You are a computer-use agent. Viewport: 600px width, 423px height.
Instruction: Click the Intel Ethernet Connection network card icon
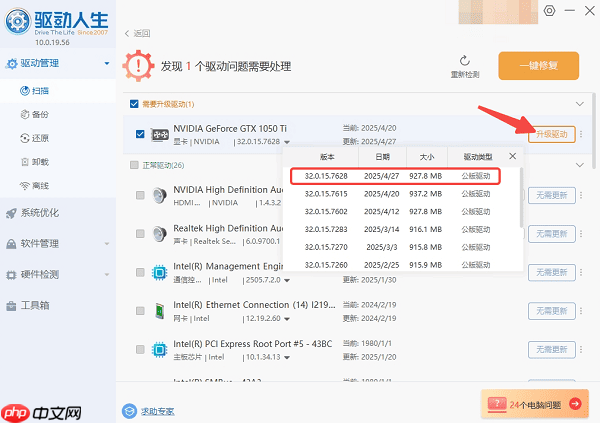click(x=160, y=311)
